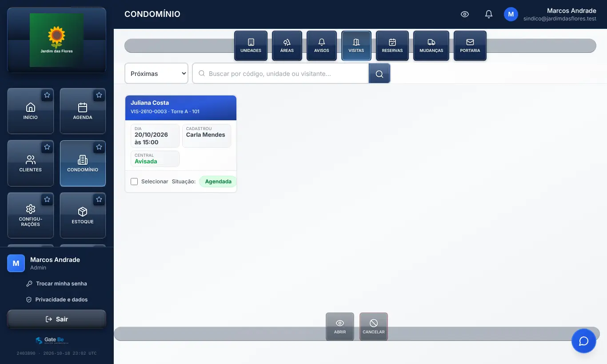Expand the Próximas filter dropdown

[156, 74]
